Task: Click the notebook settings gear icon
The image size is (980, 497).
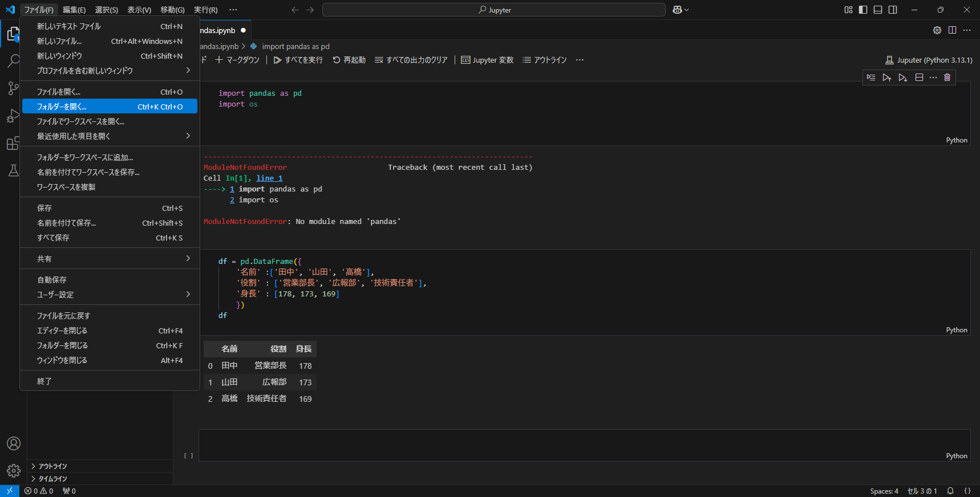Action: tap(937, 30)
